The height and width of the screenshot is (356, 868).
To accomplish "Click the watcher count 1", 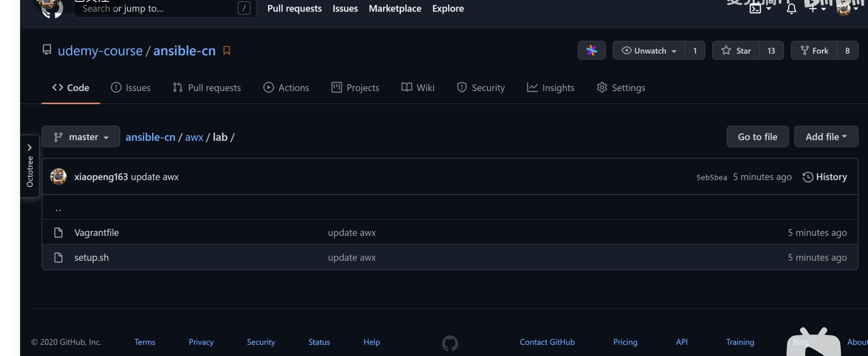I will (x=695, y=50).
